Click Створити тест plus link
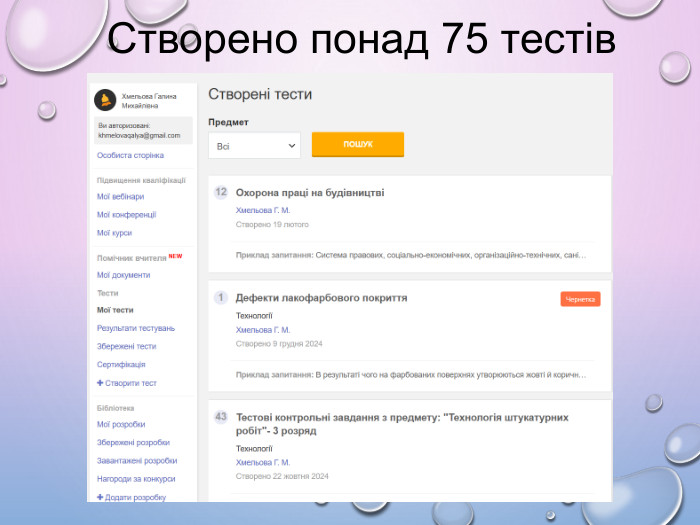The height and width of the screenshot is (525, 700). point(127,383)
